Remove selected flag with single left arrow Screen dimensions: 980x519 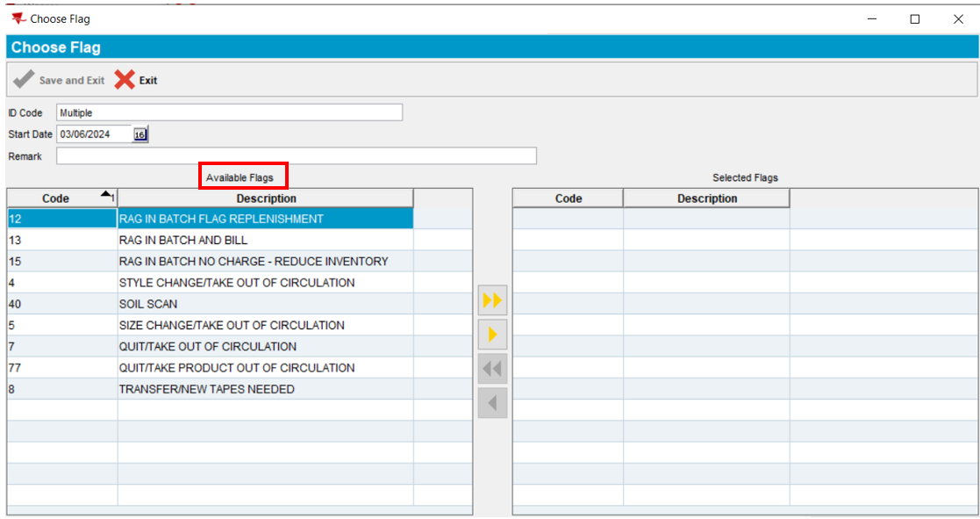tap(493, 403)
